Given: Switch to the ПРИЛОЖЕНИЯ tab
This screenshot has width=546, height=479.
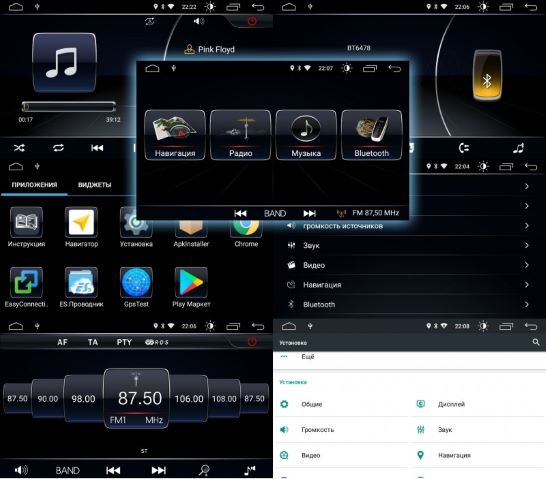Looking at the screenshot, I should pyautogui.click(x=34, y=185).
